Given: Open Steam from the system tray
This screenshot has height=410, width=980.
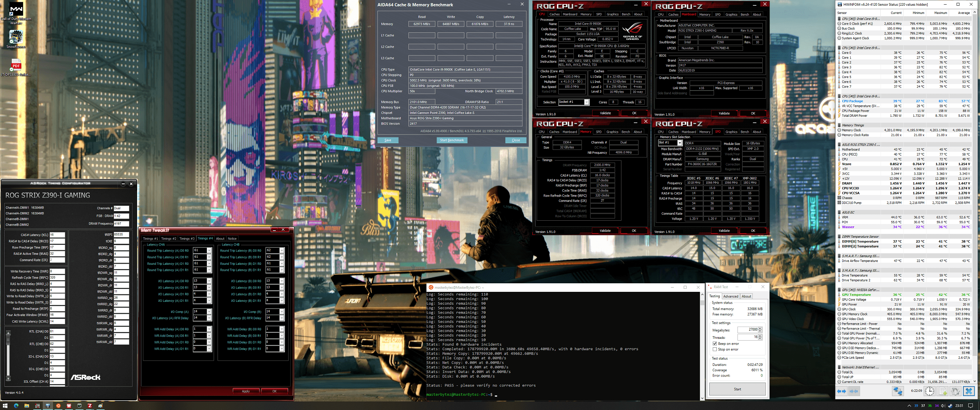Looking at the screenshot, I should pyautogui.click(x=950, y=406).
